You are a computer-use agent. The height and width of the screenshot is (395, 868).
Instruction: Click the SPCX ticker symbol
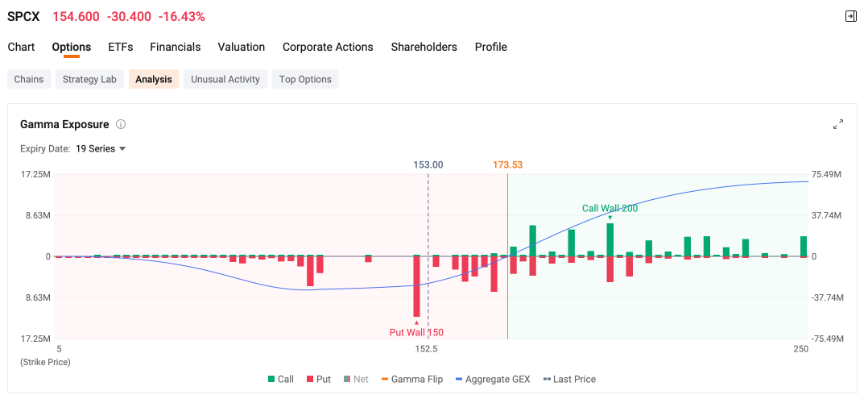click(x=23, y=17)
